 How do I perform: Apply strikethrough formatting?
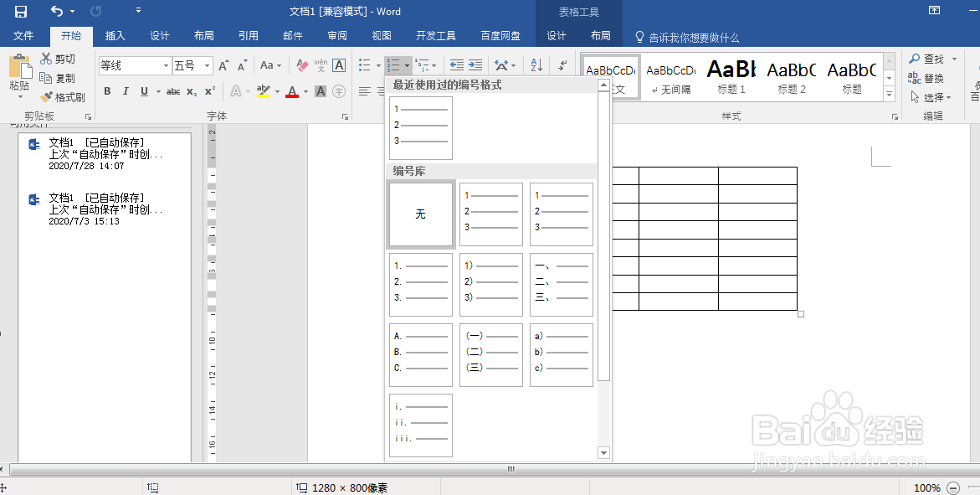coord(172,90)
